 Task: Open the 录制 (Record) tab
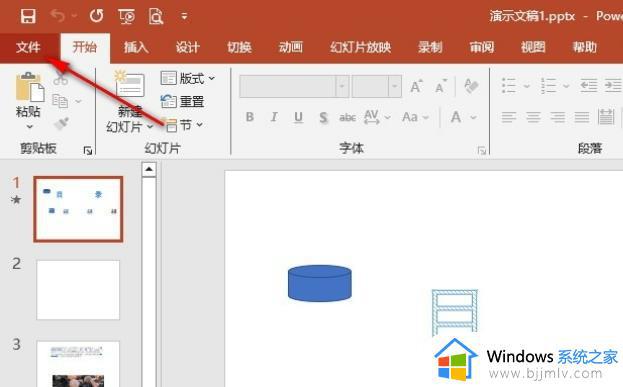pyautogui.click(x=430, y=47)
